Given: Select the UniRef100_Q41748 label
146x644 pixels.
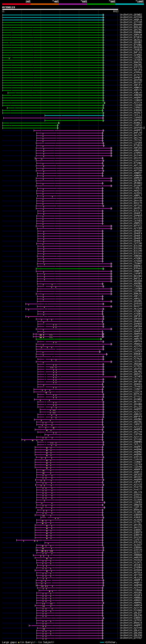Looking at the screenshot, I should point(131,432).
